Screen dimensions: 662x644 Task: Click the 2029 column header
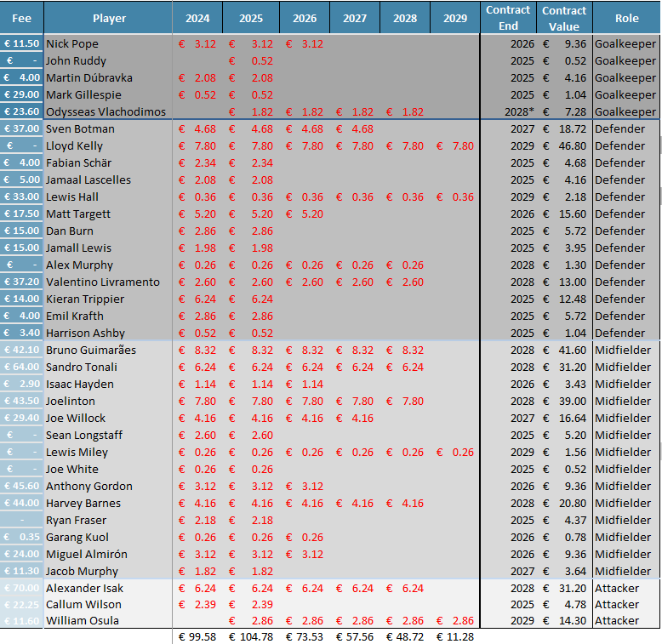click(x=454, y=18)
